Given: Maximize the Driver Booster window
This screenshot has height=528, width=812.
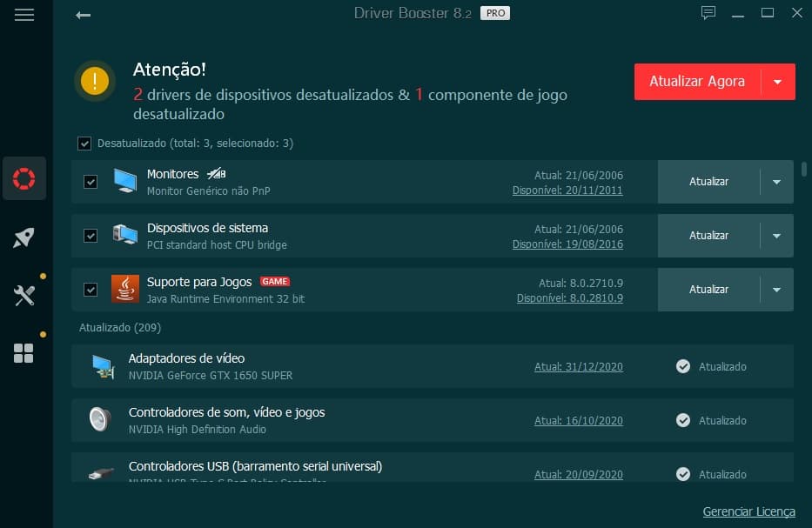Looking at the screenshot, I should pos(768,12).
